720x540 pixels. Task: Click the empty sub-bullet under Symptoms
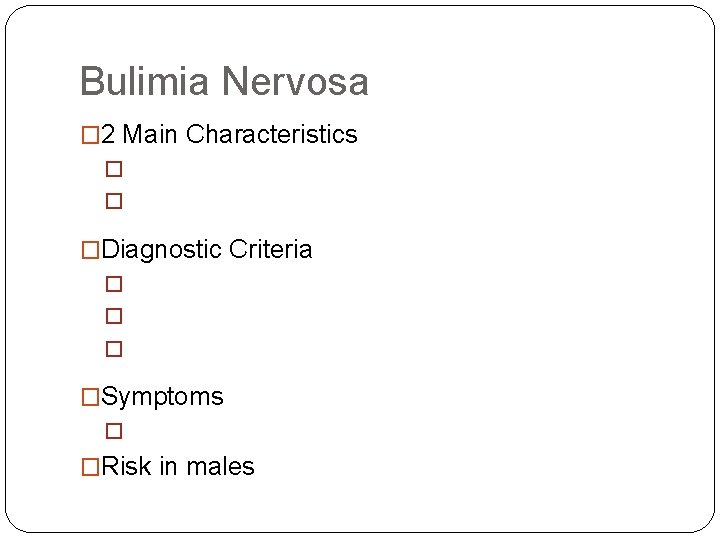coord(113,431)
